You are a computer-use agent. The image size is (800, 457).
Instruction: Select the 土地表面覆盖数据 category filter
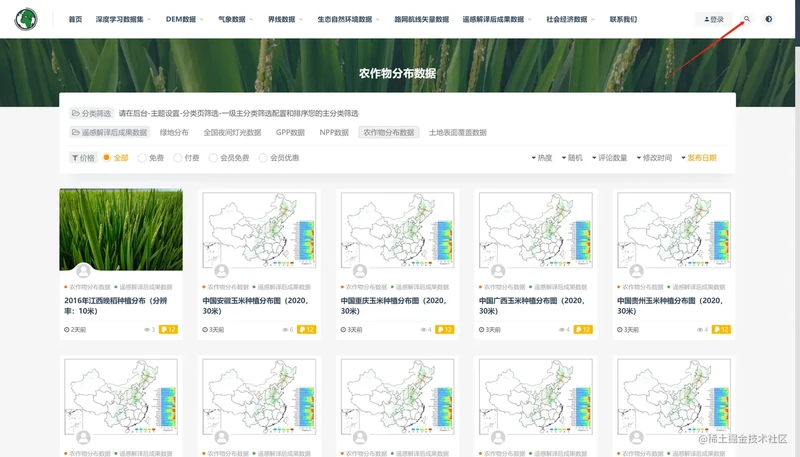coord(458,133)
